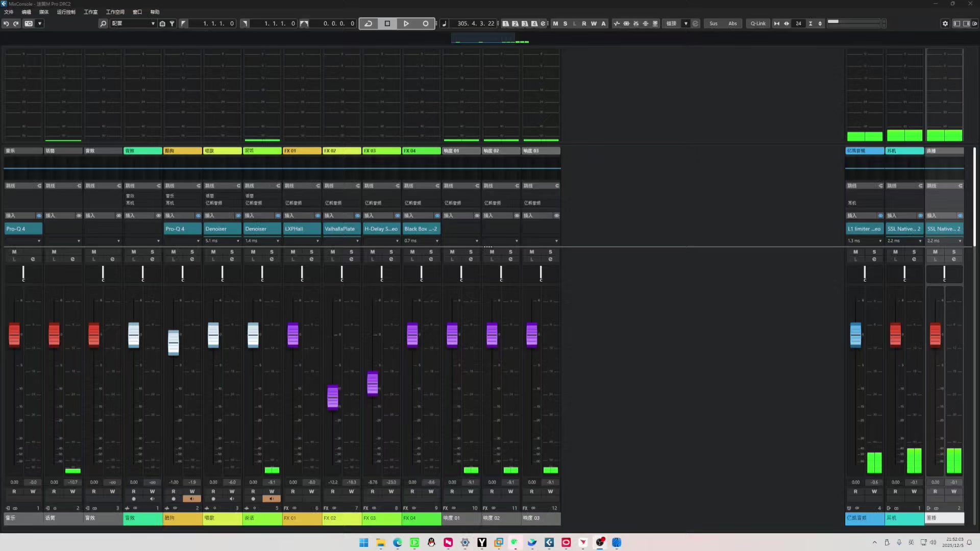
Task: Click the transport Stop button
Action: [x=387, y=23]
